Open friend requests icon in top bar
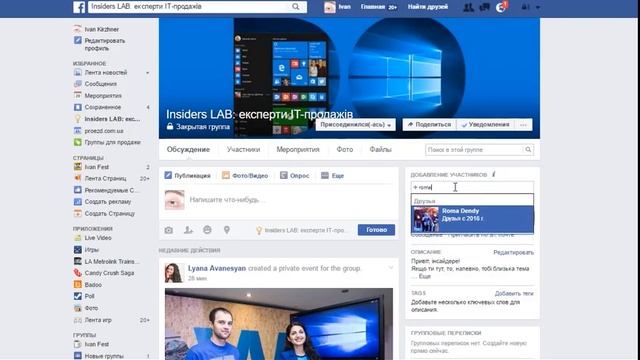640x360 pixels. [468, 7]
